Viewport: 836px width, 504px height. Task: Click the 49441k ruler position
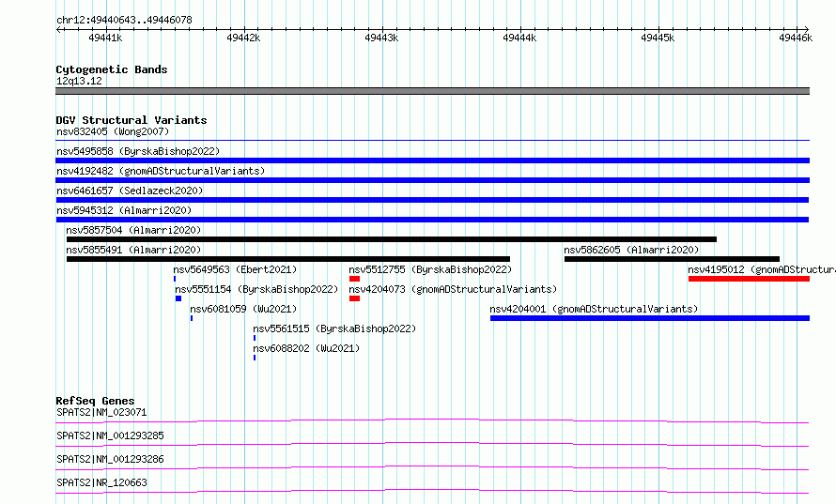[105, 38]
